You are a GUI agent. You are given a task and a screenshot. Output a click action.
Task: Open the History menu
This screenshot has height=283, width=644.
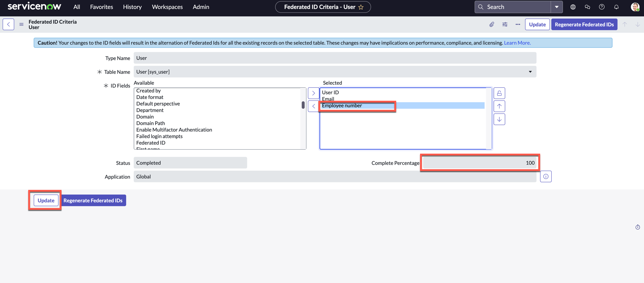[x=132, y=7]
